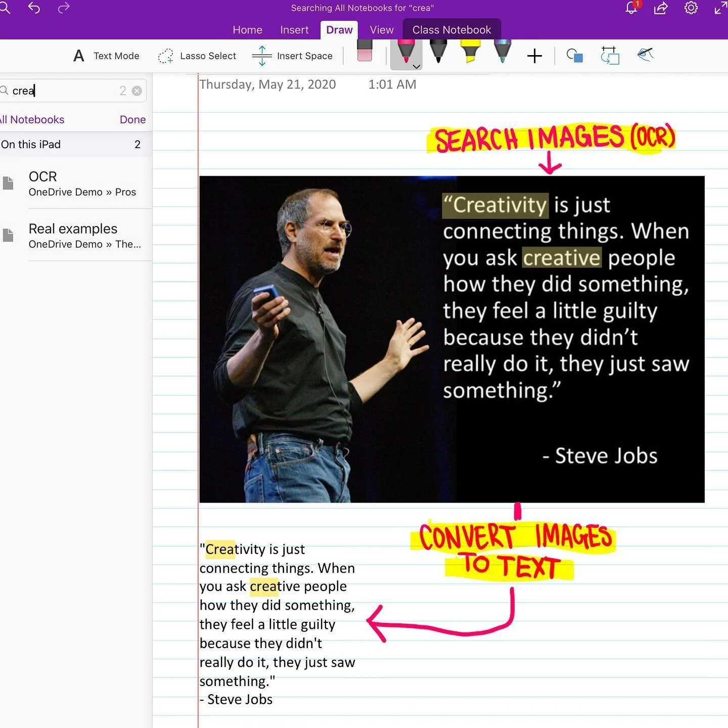This screenshot has width=728, height=728.
Task: Click the "- Steve Jobs" text line in notes
Action: (x=236, y=699)
